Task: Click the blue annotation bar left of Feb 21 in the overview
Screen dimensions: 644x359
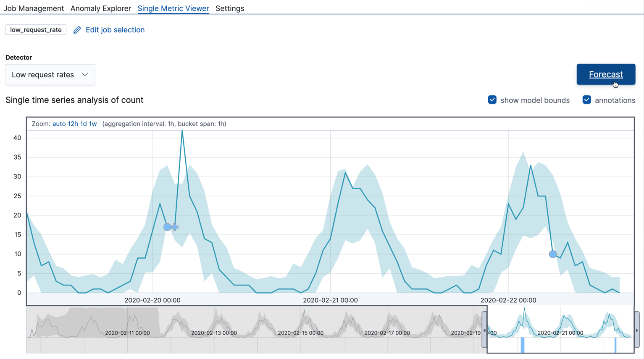Action: pyautogui.click(x=523, y=345)
